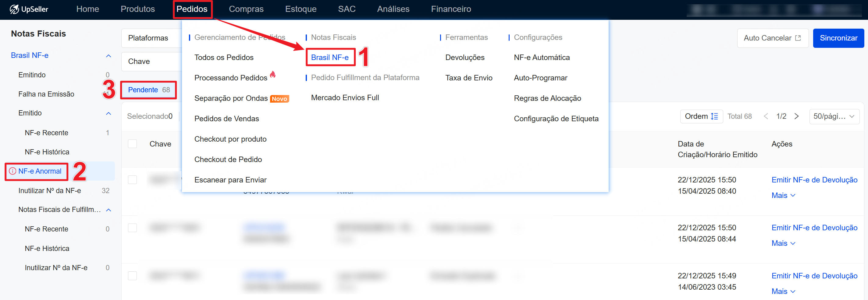This screenshot has height=300, width=868.
Task: Click first Emitir NF-e de Devolução link
Action: [814, 180]
